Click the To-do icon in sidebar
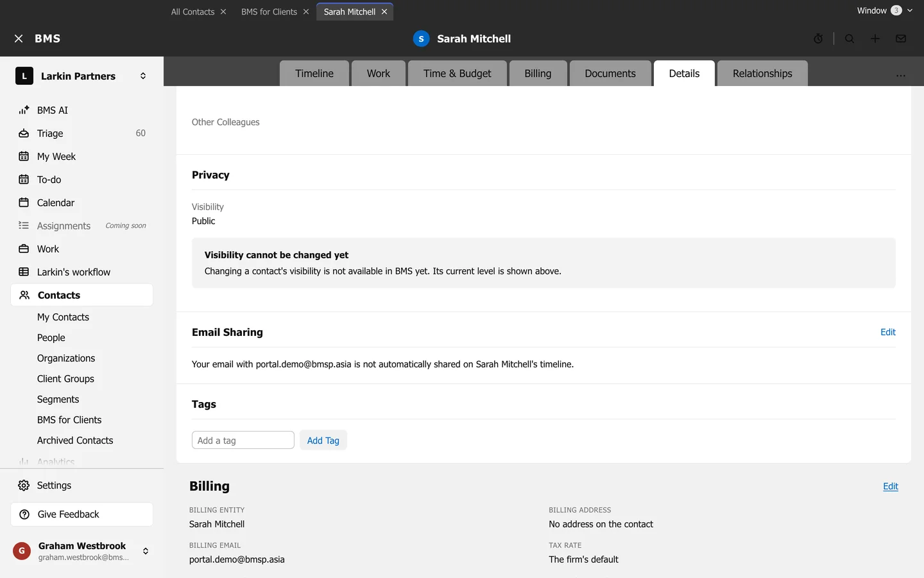This screenshot has height=578, width=924. pyautogui.click(x=24, y=180)
